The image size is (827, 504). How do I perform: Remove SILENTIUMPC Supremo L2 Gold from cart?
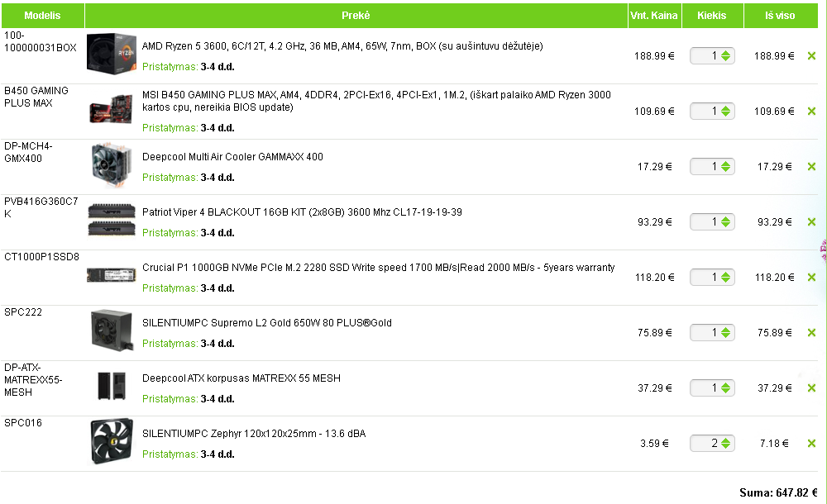tap(811, 333)
